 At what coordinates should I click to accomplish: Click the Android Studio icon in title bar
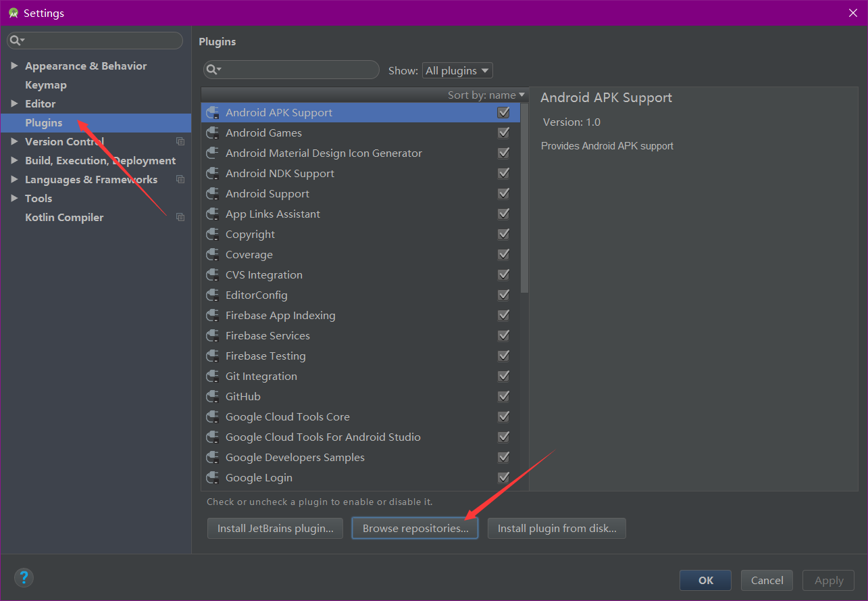[x=13, y=13]
